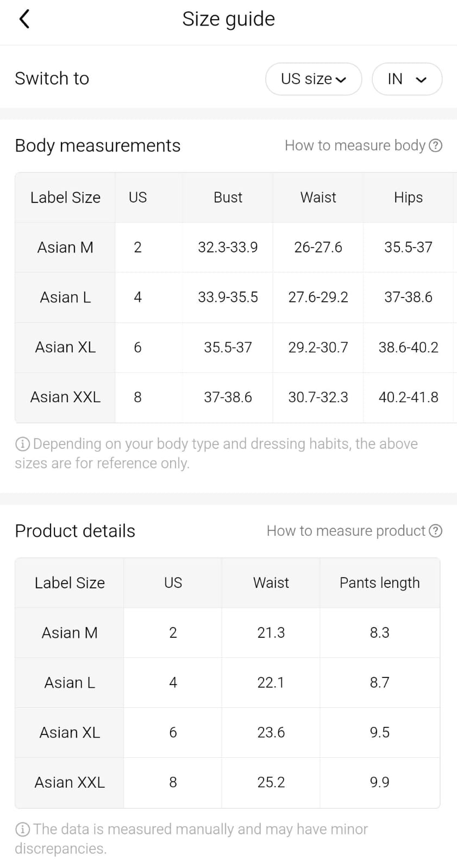Tap the Asian XXL hips value 40.2-41.8
457x868 pixels.
point(408,397)
